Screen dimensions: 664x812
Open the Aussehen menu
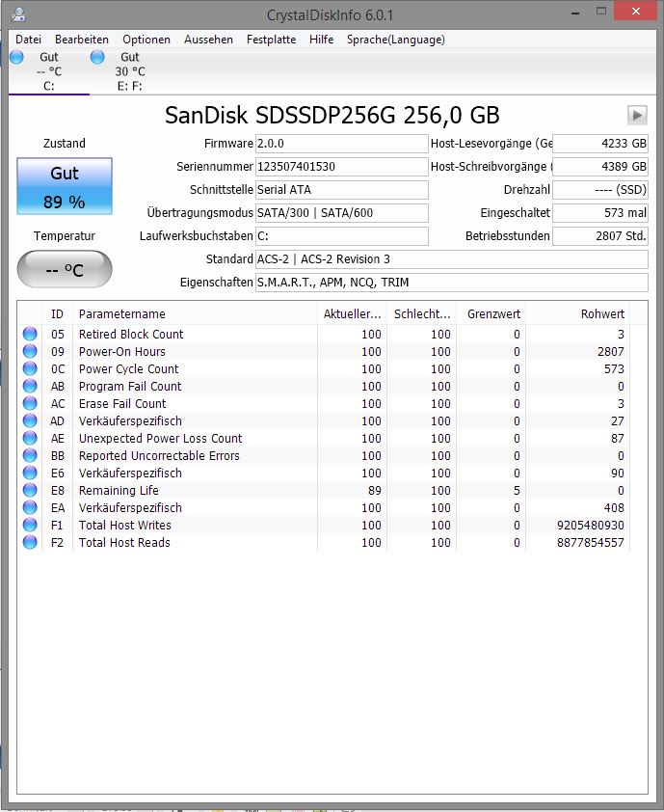pyautogui.click(x=208, y=40)
